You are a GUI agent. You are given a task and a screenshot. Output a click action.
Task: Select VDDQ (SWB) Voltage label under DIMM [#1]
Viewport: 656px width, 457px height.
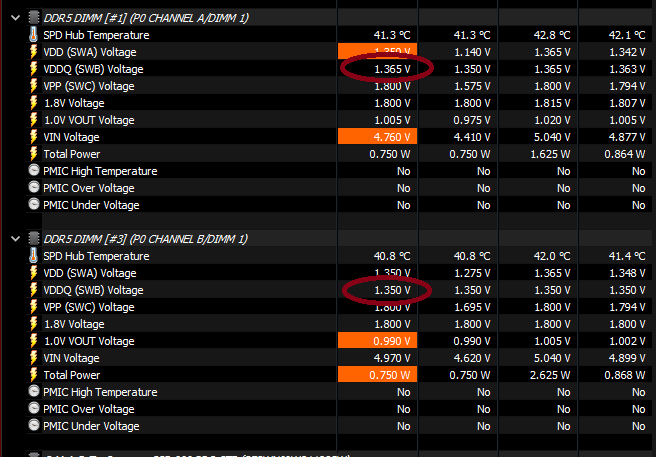[93, 69]
